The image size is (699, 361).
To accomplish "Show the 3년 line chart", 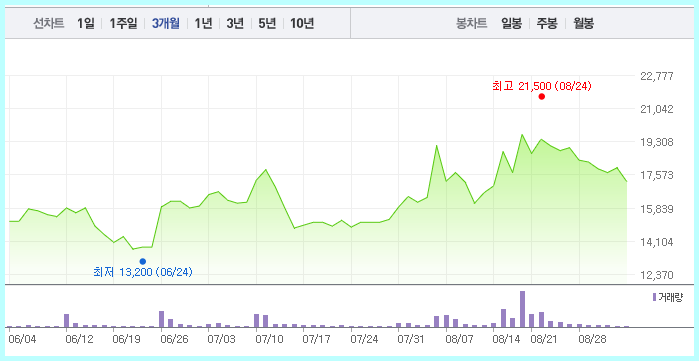I will coord(235,23).
